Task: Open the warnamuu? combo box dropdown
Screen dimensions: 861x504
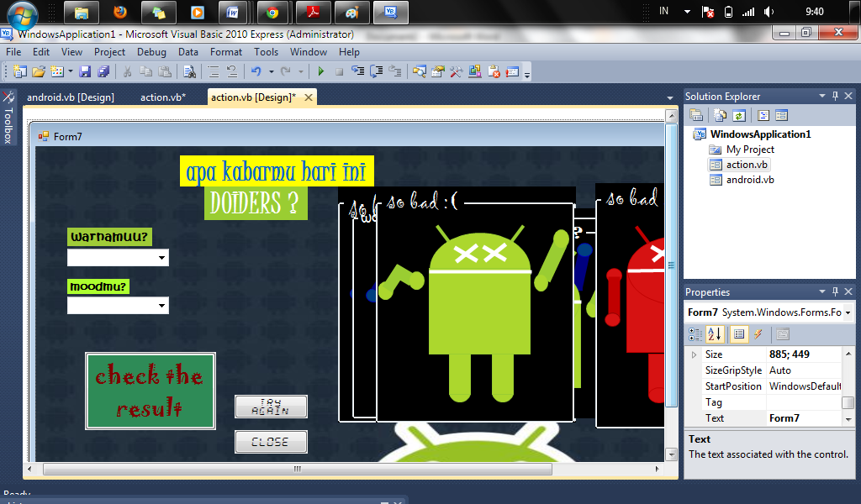Action: coord(161,257)
